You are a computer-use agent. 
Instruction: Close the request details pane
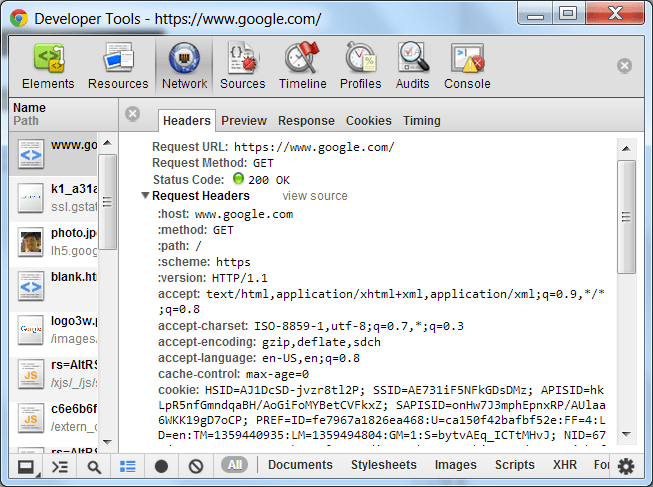pos(132,114)
